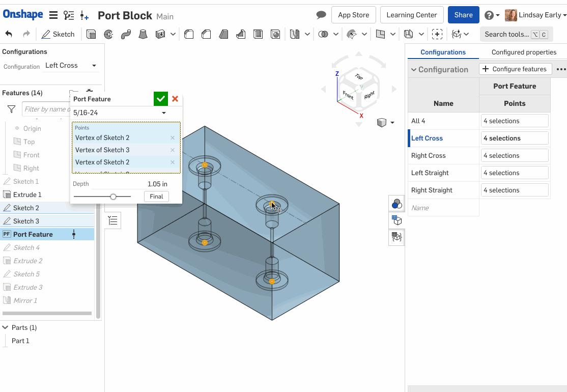The height and width of the screenshot is (392, 567).
Task: Cancel the Port Feature dialog
Action: pyautogui.click(x=175, y=99)
